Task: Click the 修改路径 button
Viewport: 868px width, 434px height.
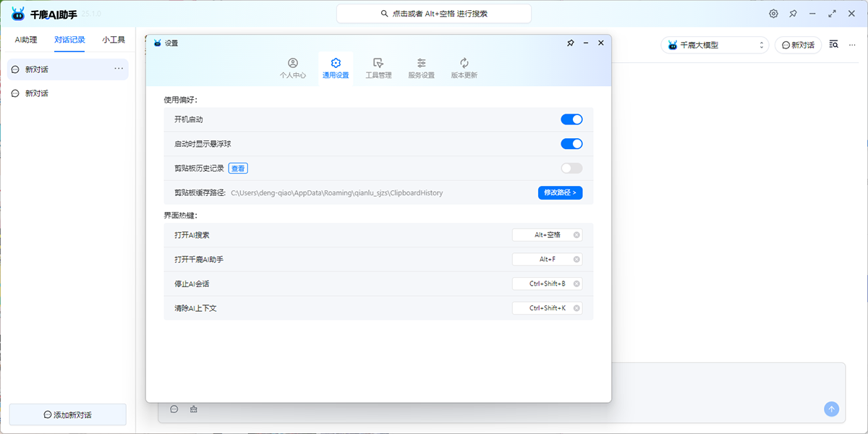Action: click(x=561, y=192)
